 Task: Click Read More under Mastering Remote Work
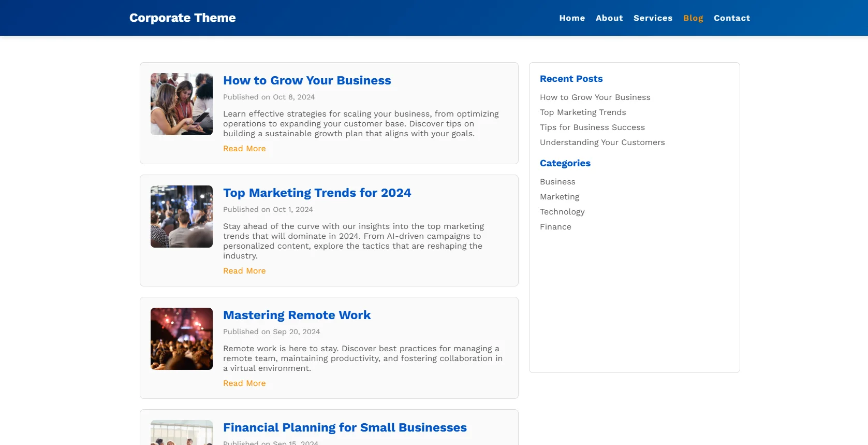(244, 383)
